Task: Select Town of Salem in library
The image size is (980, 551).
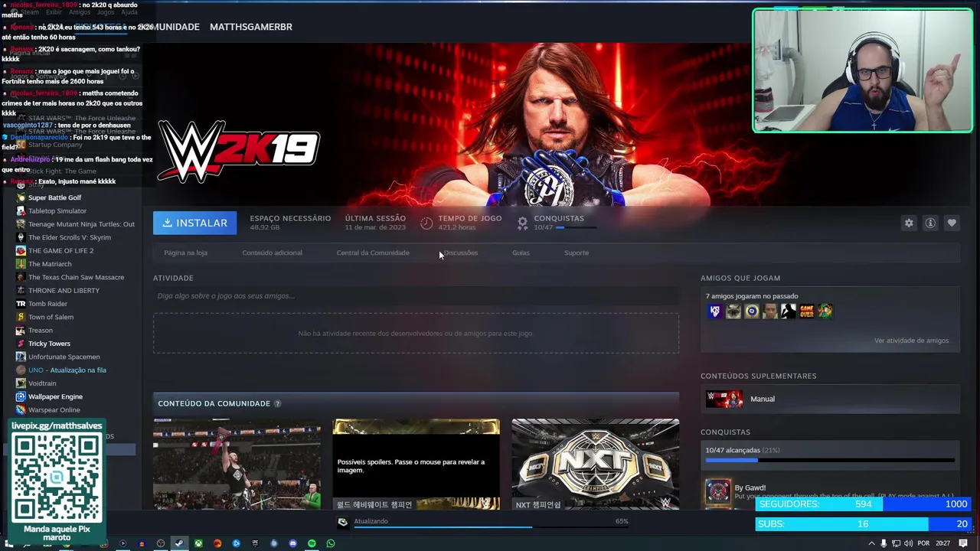Action: [51, 317]
